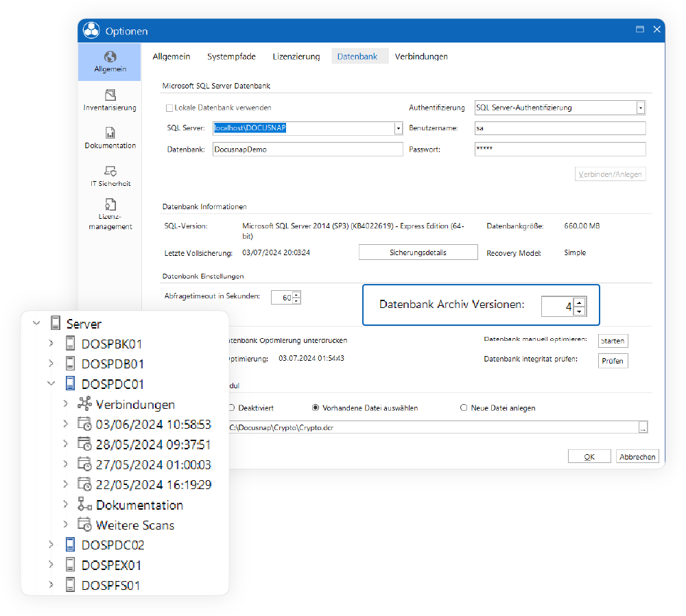Click the snapshot icon for 28/05/2024 09:37:51

[84, 444]
